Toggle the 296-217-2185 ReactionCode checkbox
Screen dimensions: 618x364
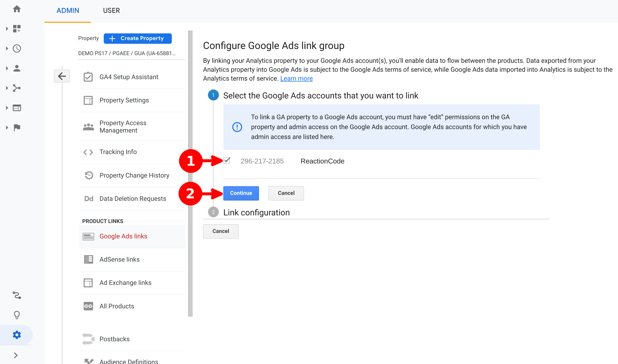[x=227, y=161]
